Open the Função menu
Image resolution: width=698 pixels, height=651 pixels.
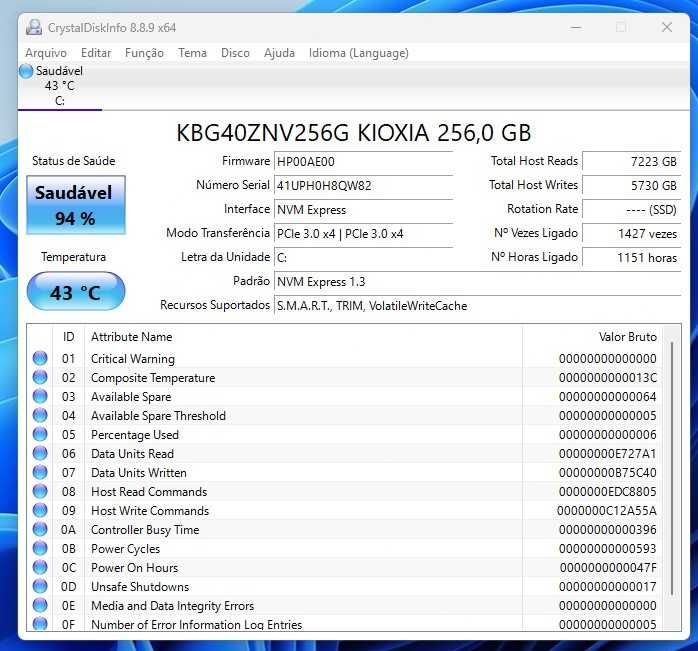pos(144,53)
